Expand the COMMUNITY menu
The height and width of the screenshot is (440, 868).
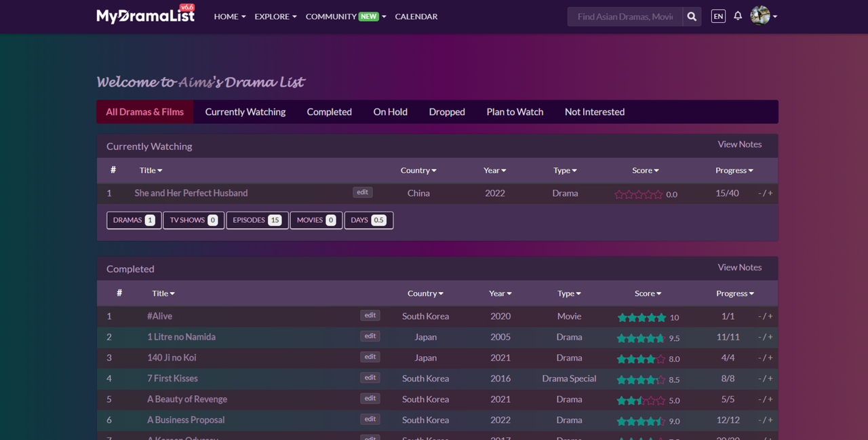click(x=346, y=16)
